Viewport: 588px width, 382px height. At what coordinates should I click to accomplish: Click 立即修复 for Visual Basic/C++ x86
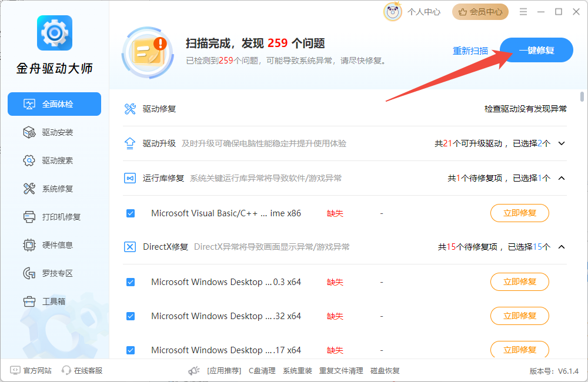(519, 213)
